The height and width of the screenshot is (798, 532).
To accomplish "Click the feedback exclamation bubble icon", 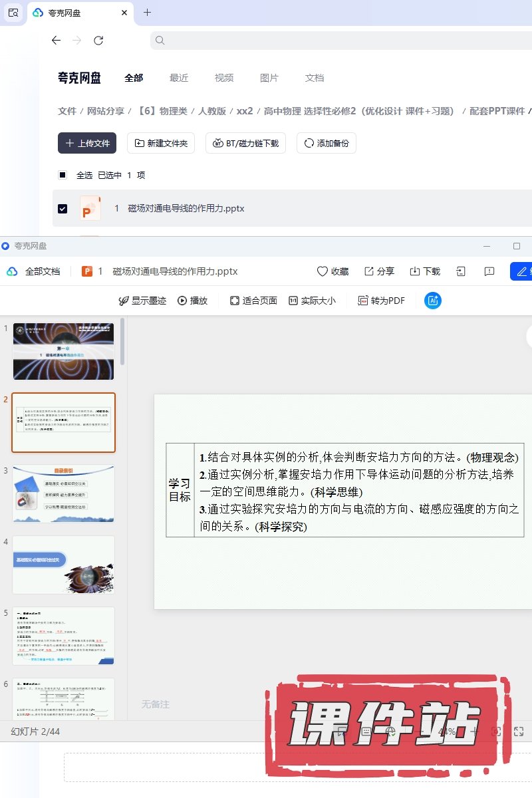I will [x=489, y=271].
